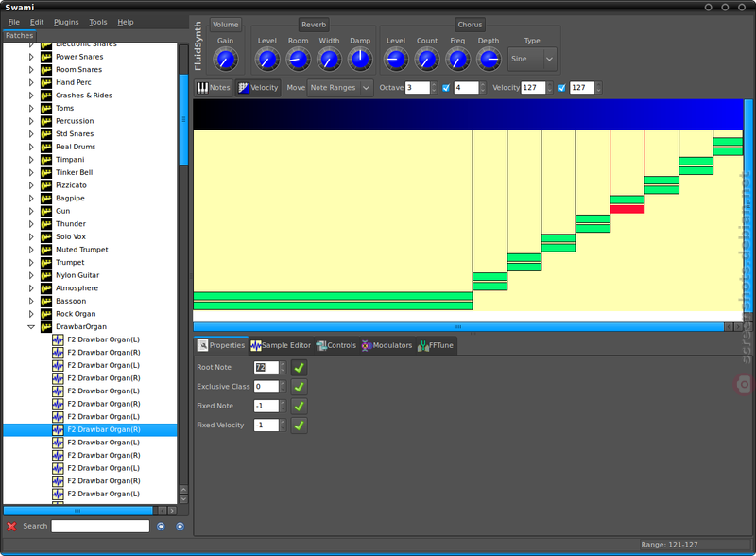This screenshot has height=556, width=756.
Task: Open the Chorus Type Sine dropdown
Action: click(532, 59)
